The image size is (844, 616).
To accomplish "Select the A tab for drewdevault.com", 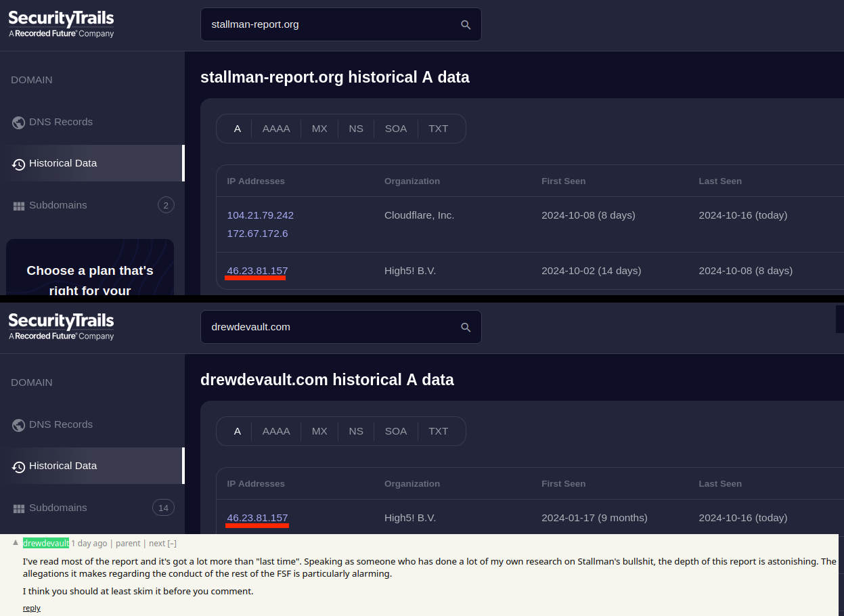I will 238,431.
